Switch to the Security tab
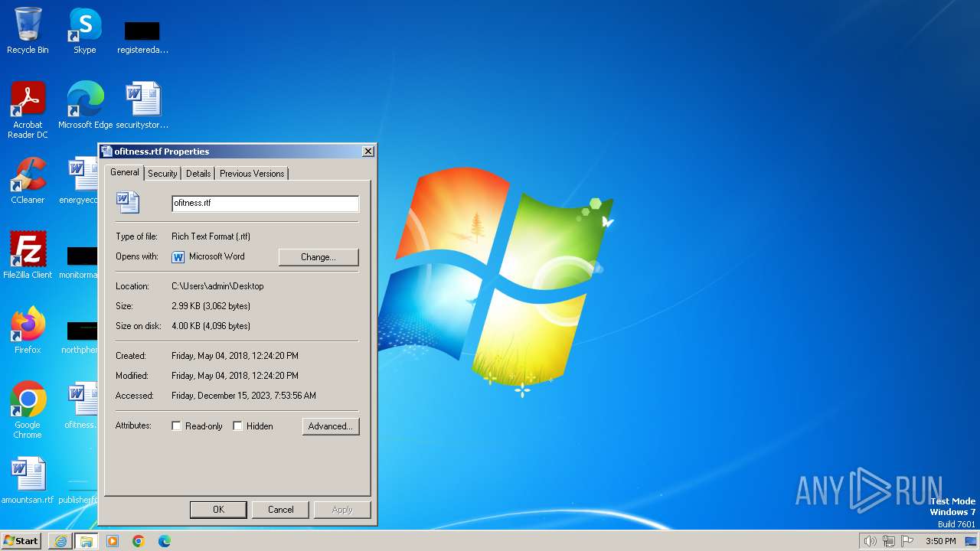This screenshot has height=551, width=980. [x=162, y=174]
